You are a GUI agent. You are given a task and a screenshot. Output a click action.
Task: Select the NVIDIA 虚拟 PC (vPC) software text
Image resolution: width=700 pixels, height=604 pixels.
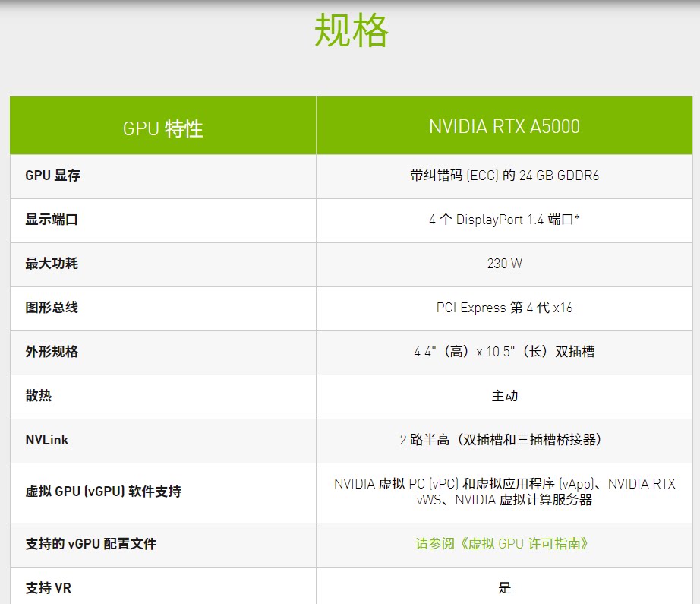point(504,492)
